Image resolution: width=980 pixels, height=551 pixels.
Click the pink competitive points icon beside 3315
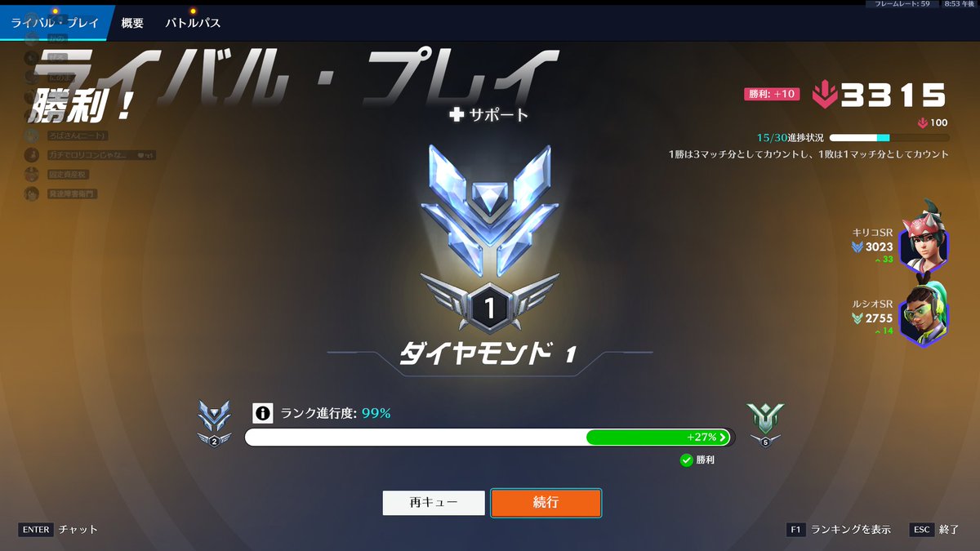pyautogui.click(x=825, y=96)
